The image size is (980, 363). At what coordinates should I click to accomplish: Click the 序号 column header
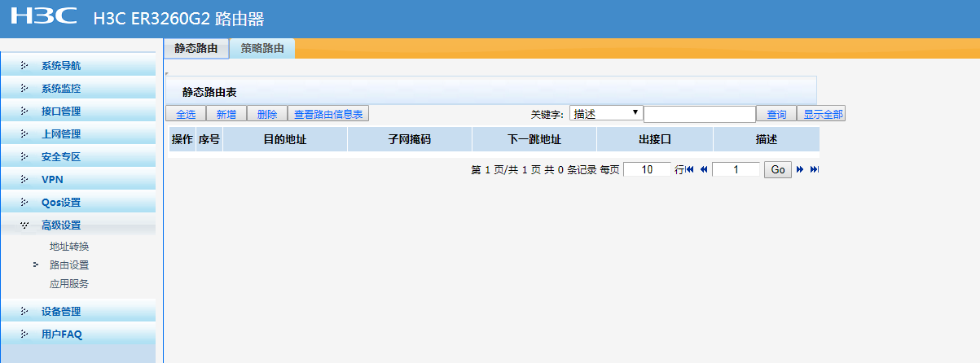209,139
